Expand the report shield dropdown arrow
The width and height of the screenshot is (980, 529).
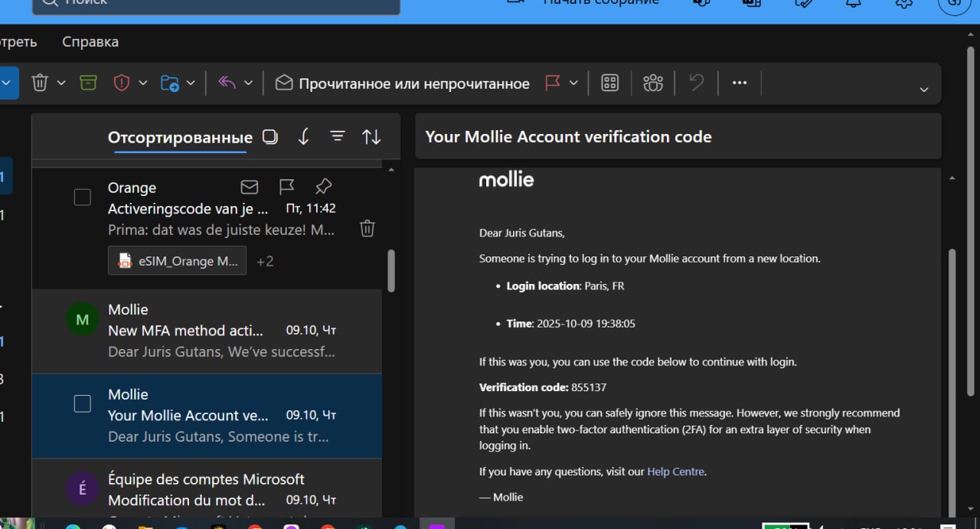142,83
